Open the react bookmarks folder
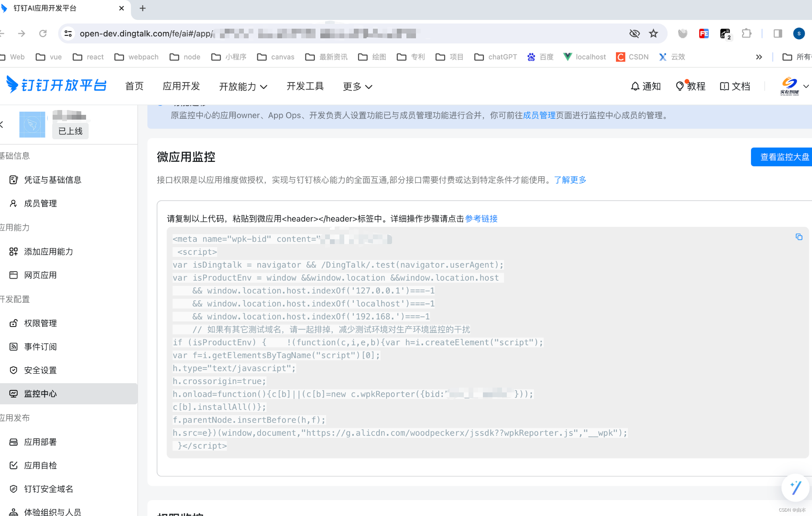812x516 pixels. tap(88, 57)
